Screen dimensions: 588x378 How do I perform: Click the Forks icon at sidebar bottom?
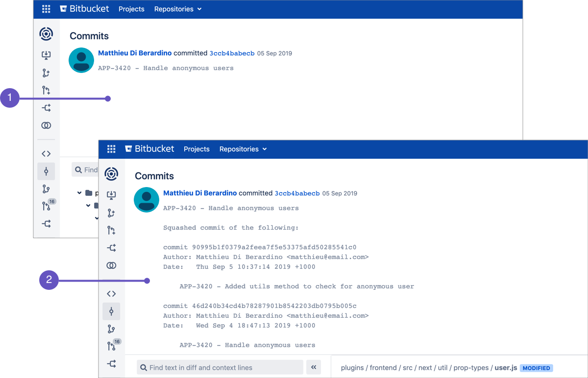pyautogui.click(x=111, y=364)
